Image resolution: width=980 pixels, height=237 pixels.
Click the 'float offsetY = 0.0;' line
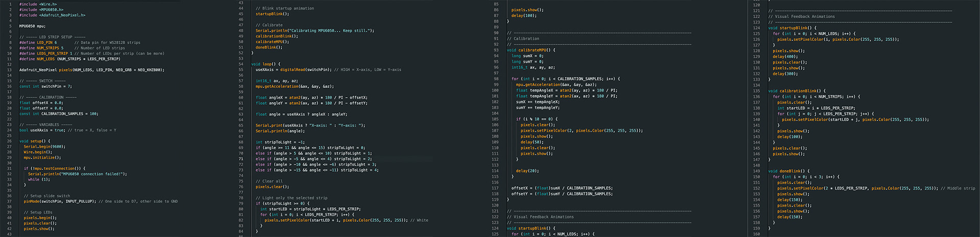41,109
